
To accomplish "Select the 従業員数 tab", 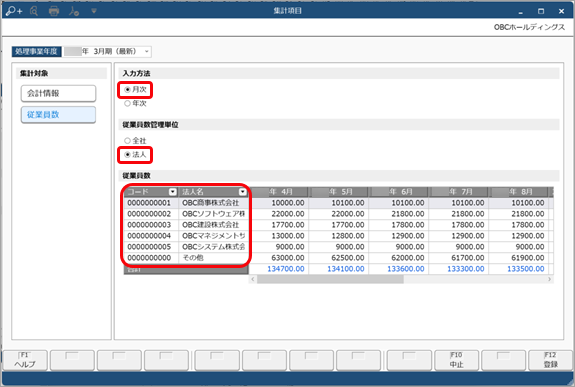I will click(x=58, y=114).
